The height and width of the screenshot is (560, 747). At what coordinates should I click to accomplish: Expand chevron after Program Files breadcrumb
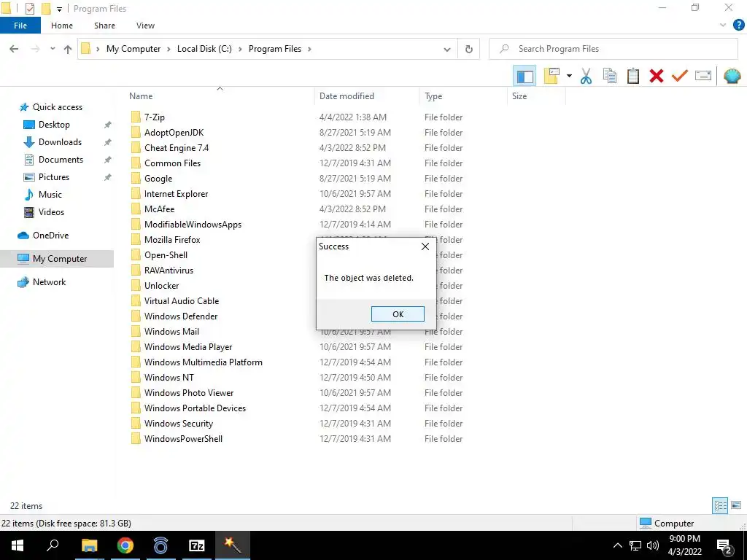[309, 49]
